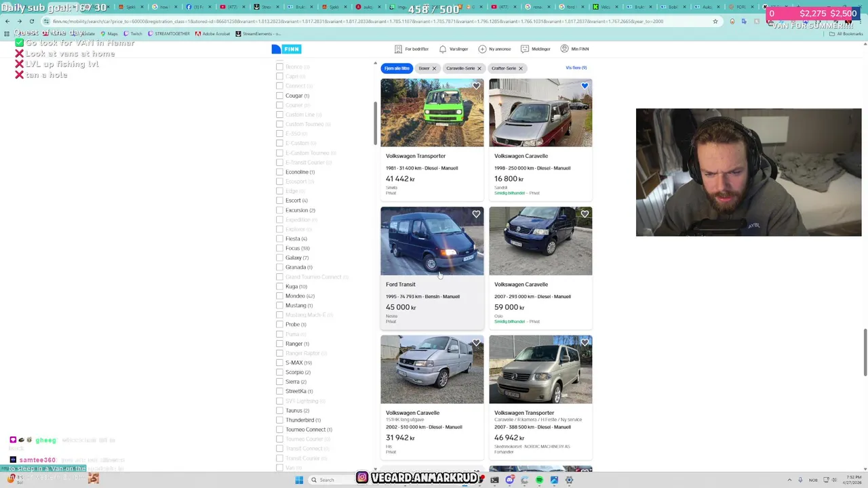Image resolution: width=868 pixels, height=488 pixels.
Task: Check the Ranger (1) checkbox
Action: [279, 344]
